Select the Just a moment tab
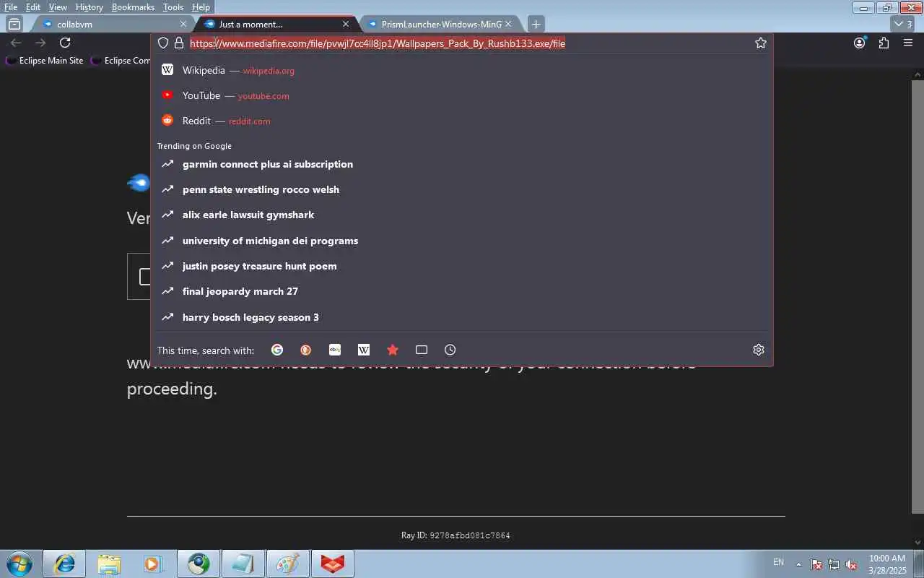 276,24
